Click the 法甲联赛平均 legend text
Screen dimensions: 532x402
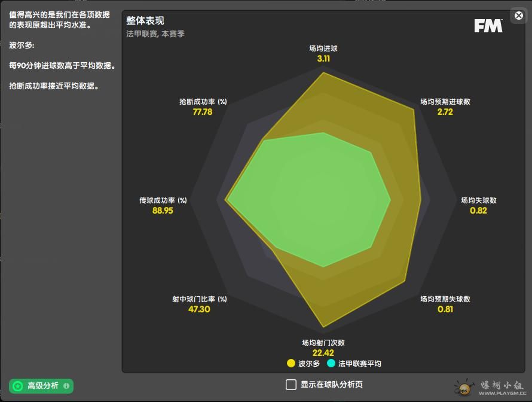click(359, 363)
